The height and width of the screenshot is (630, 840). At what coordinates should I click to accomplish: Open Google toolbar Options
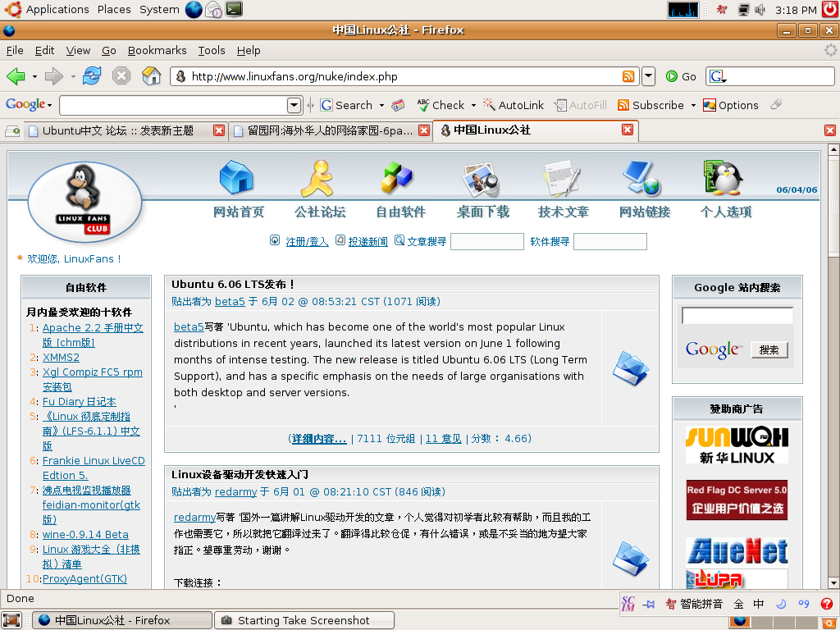click(x=731, y=105)
